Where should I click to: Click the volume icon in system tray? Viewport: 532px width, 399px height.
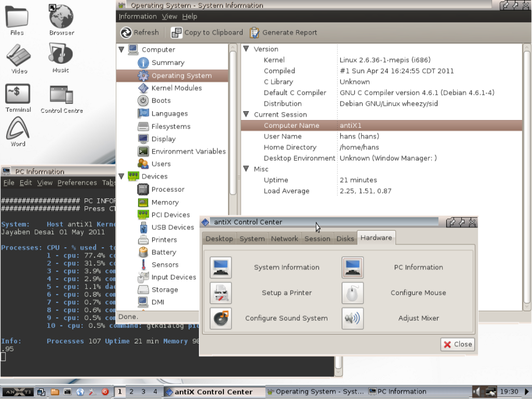477,392
